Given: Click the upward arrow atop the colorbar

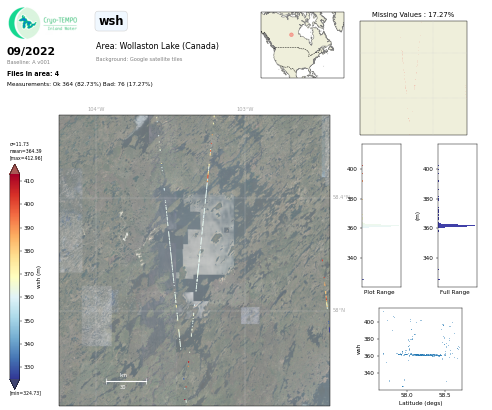Looking at the screenshot, I should coord(14,169).
